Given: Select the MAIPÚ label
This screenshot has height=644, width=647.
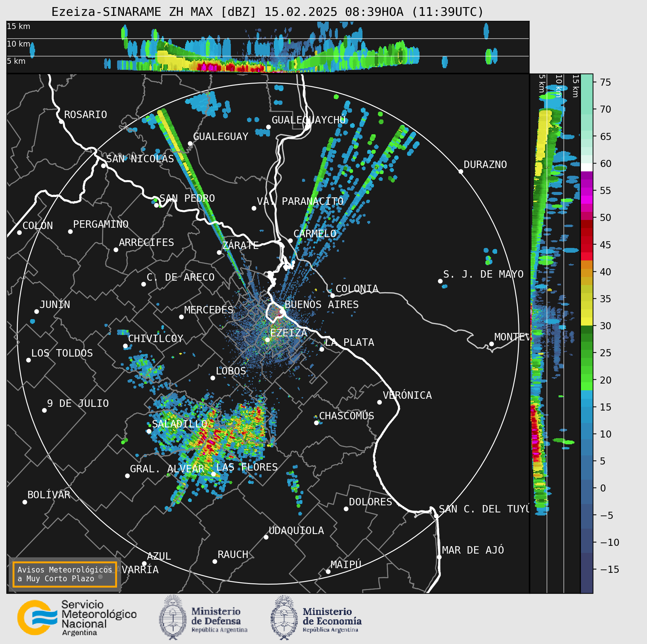Looking at the screenshot, I should click(x=346, y=565).
